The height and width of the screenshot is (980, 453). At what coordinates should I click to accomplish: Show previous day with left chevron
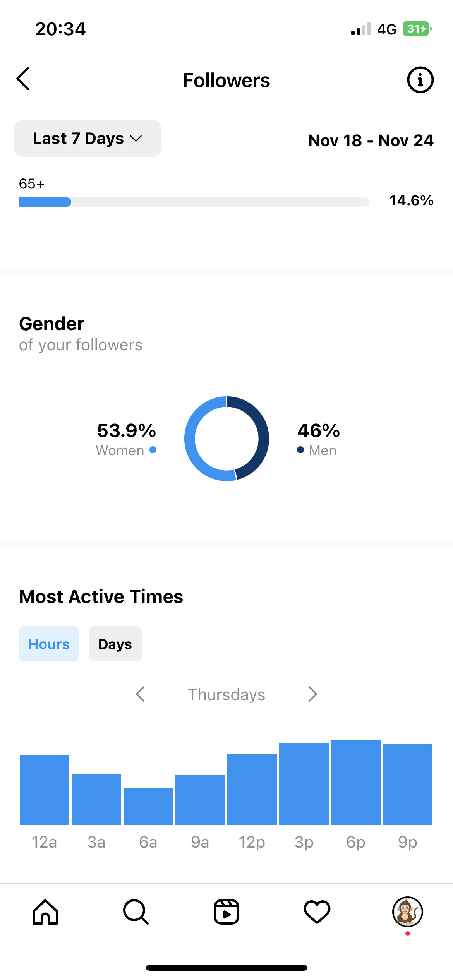pyautogui.click(x=141, y=694)
